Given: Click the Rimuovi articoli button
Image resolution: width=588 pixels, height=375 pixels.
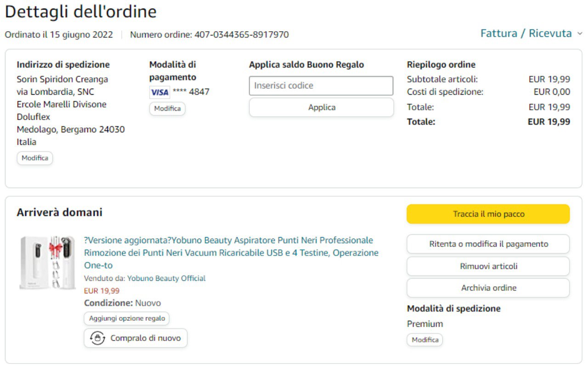Looking at the screenshot, I should point(488,266).
